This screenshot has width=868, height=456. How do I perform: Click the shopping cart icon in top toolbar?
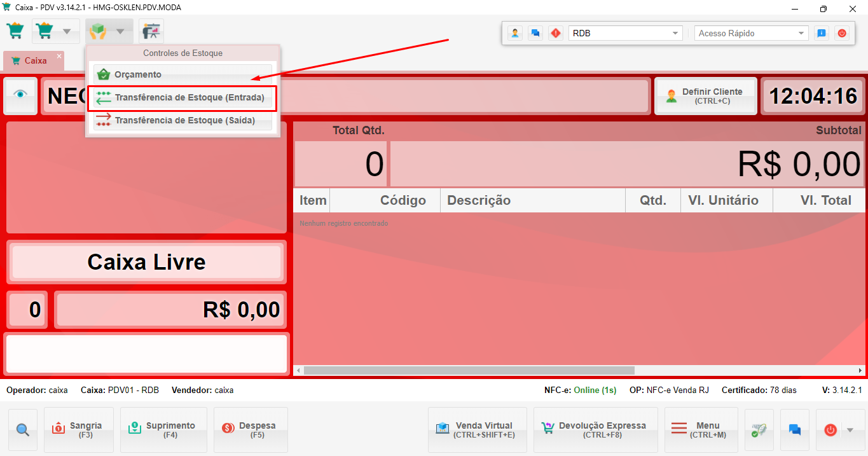[x=15, y=31]
